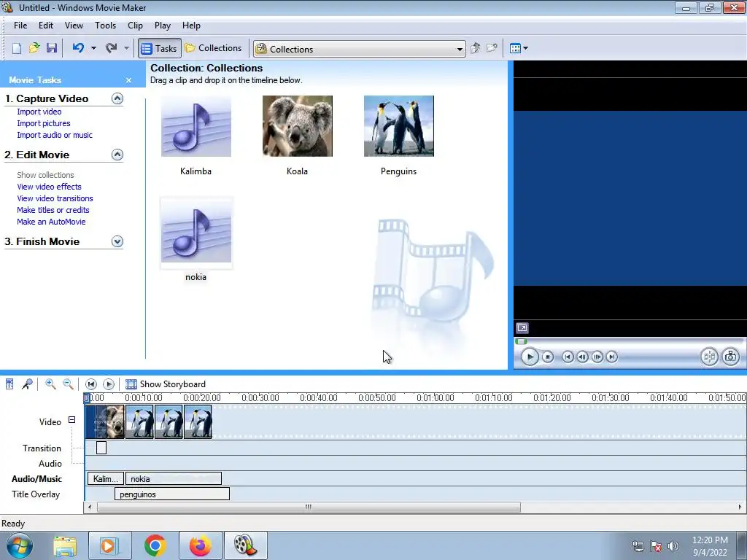
Task: Click the Import video link
Action: coord(39,112)
